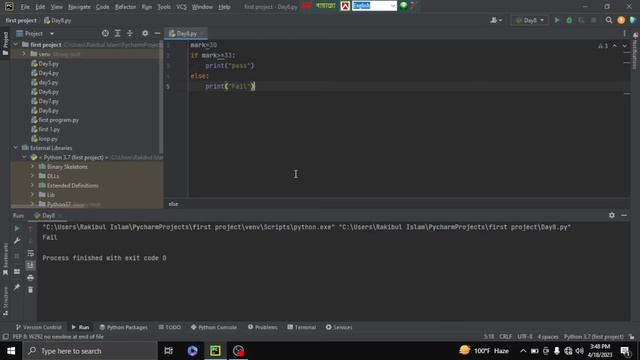Jump to previous highlighted warning arrow
This screenshot has width=640, height=360.
[x=615, y=46]
